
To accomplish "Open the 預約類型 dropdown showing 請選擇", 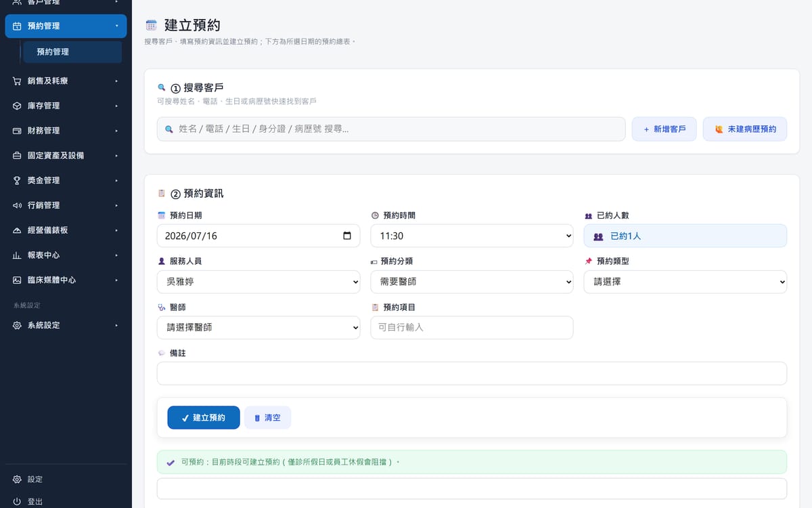I will point(685,282).
